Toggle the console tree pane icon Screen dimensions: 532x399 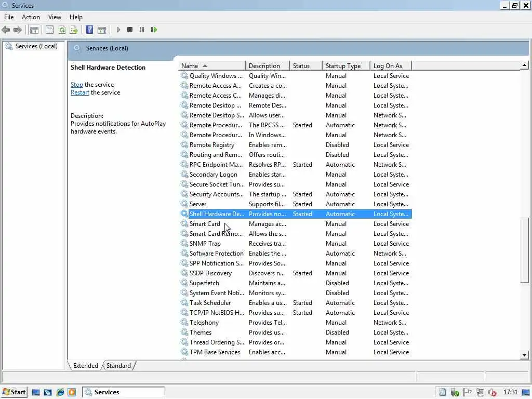tap(34, 30)
